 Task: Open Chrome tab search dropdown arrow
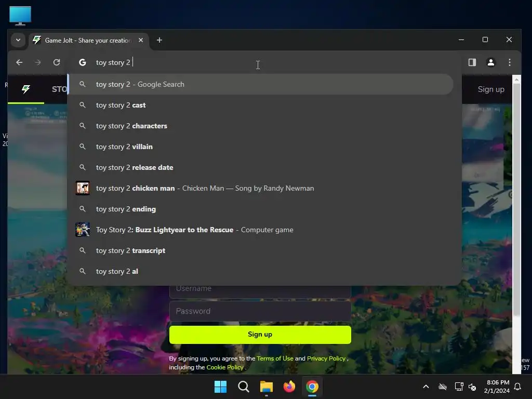pos(18,40)
